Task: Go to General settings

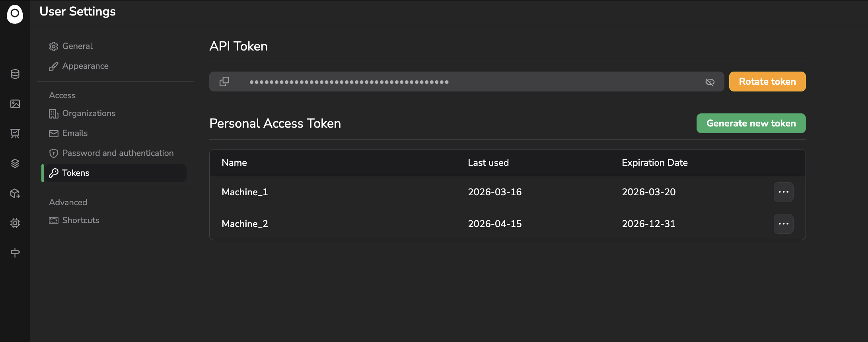Action: tap(71, 46)
